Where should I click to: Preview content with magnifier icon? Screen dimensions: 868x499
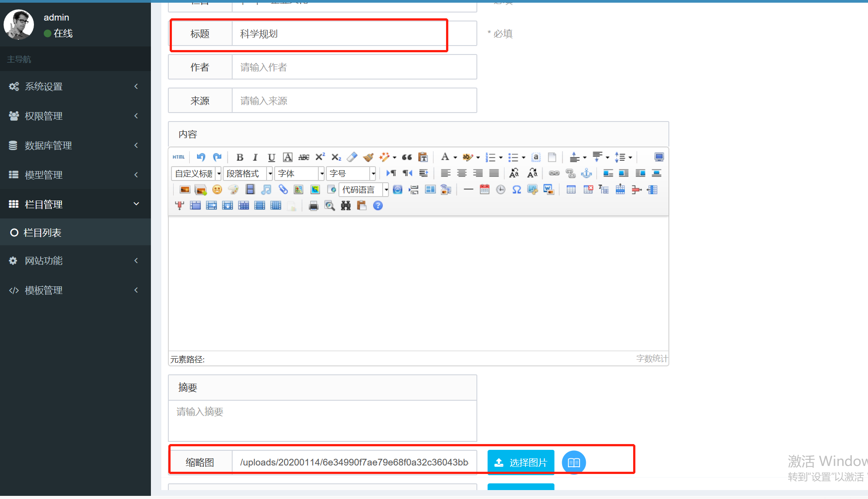(x=330, y=206)
